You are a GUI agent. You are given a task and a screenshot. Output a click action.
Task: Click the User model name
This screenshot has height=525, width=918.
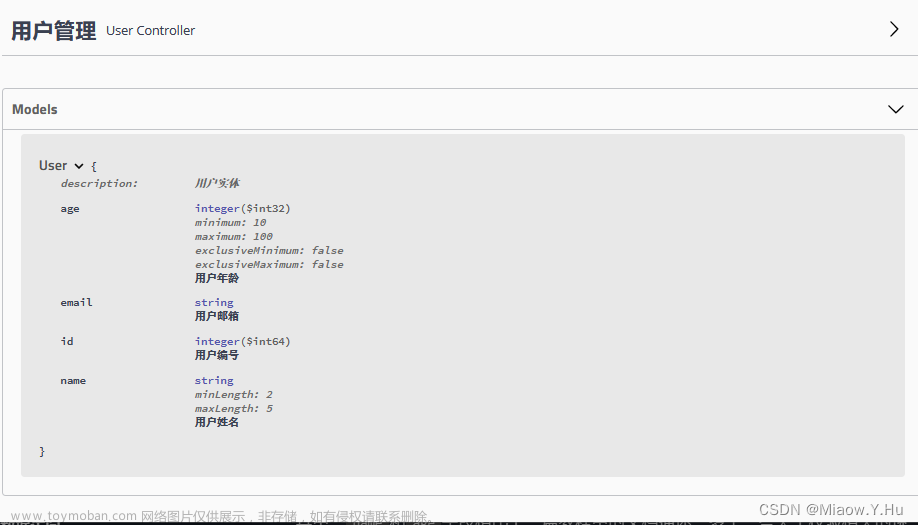point(53,166)
